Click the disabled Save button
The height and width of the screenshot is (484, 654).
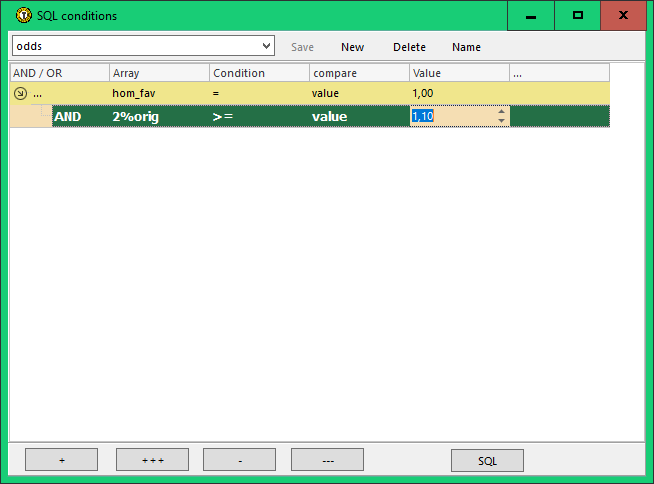coord(302,47)
